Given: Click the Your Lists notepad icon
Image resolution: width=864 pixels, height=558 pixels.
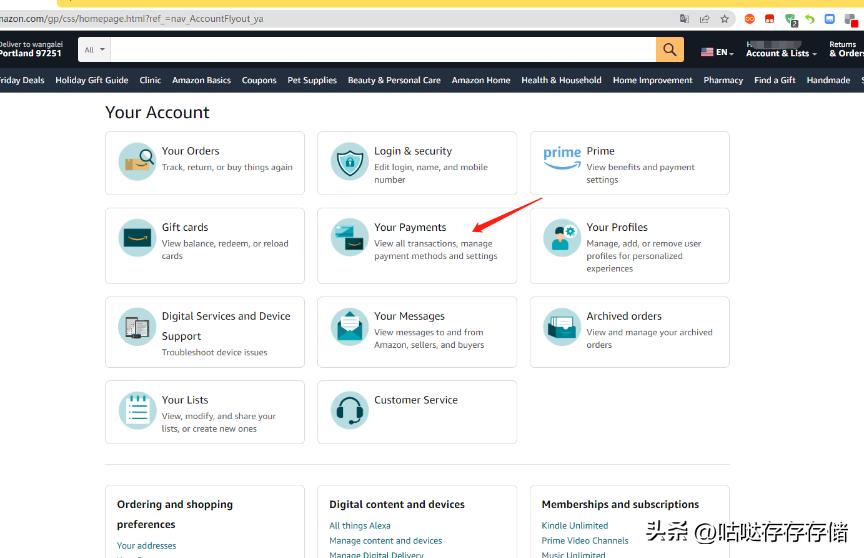Looking at the screenshot, I should coord(137,410).
